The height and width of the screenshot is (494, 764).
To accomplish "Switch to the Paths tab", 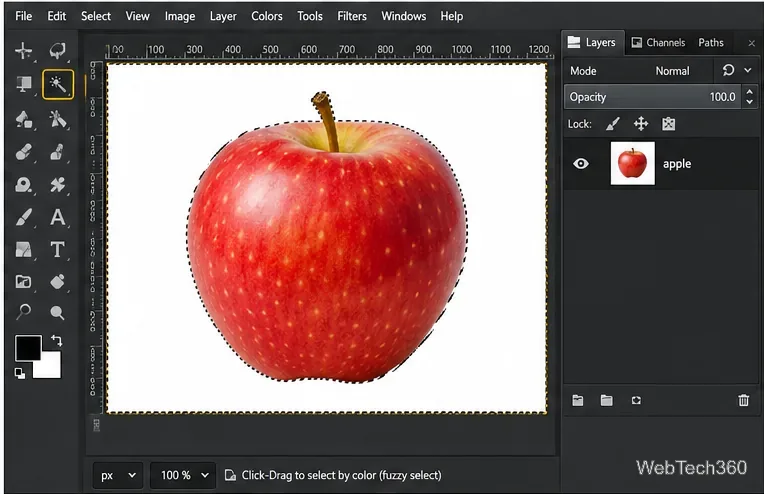I will (x=711, y=43).
